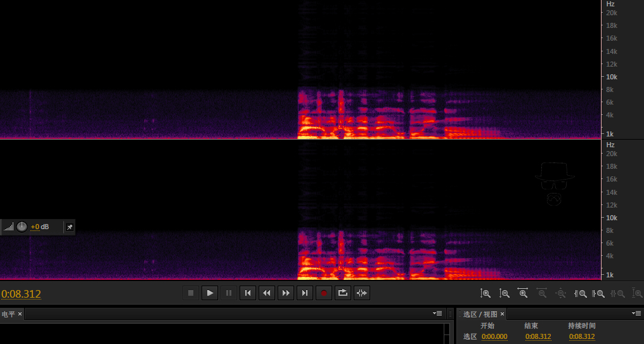The height and width of the screenshot is (344, 644).
Task: Select the 电平 panel tab
Action: pos(8,314)
